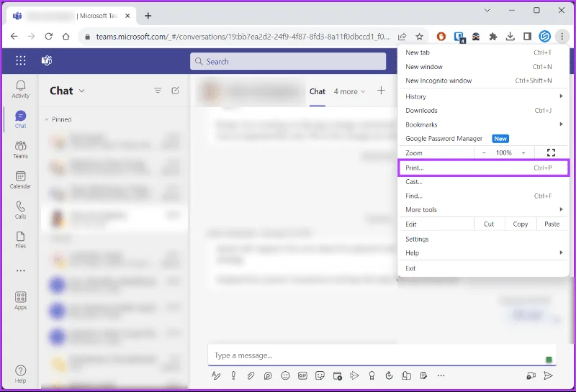Image resolution: width=576 pixels, height=392 pixels.
Task: Open the 4 more tabs dropdown
Action: pos(349,91)
